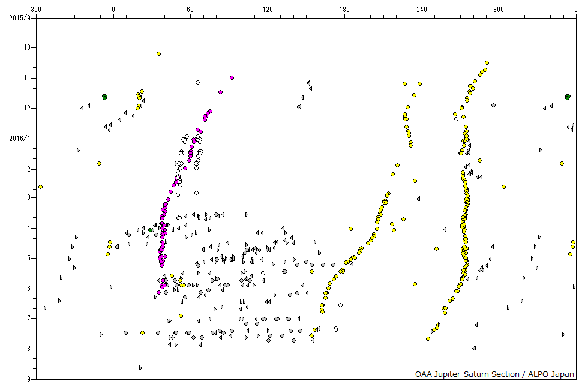Click month label '4' on the vertical axis

(29, 228)
